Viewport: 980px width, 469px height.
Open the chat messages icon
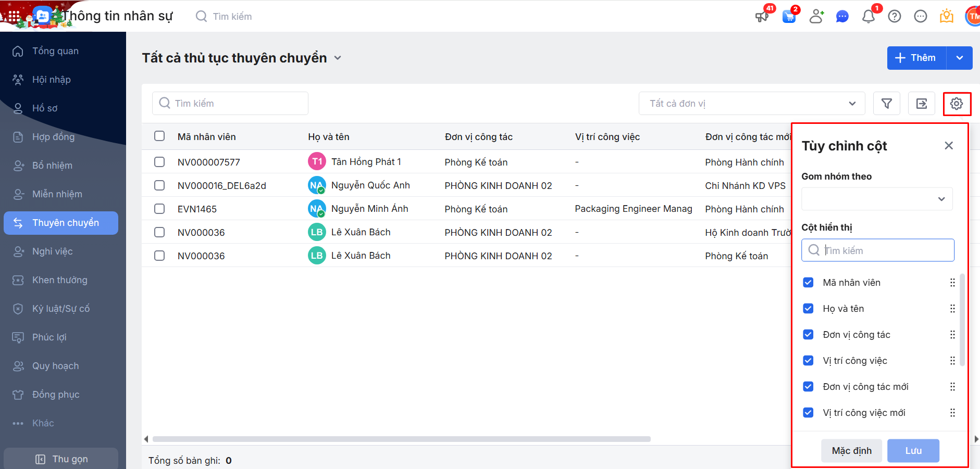(842, 17)
